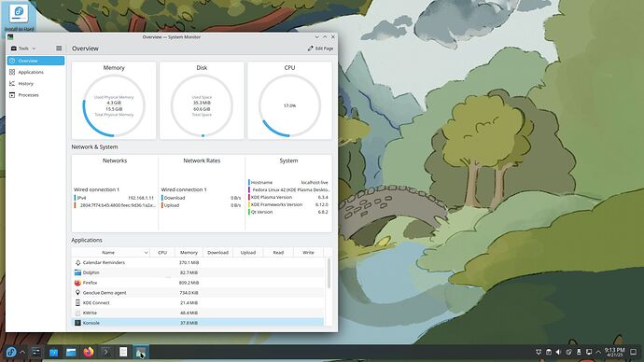This screenshot has height=362, width=644.
Task: Open Konsole terminal from the taskbar
Action: [106, 352]
